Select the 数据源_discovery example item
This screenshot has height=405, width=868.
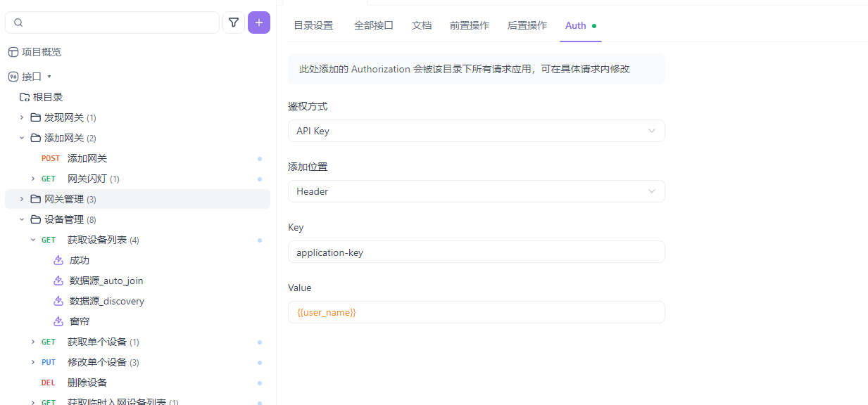(x=106, y=301)
